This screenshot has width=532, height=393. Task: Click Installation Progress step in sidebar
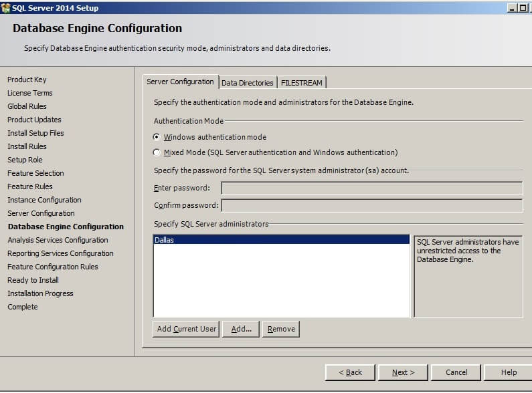pyautogui.click(x=40, y=293)
